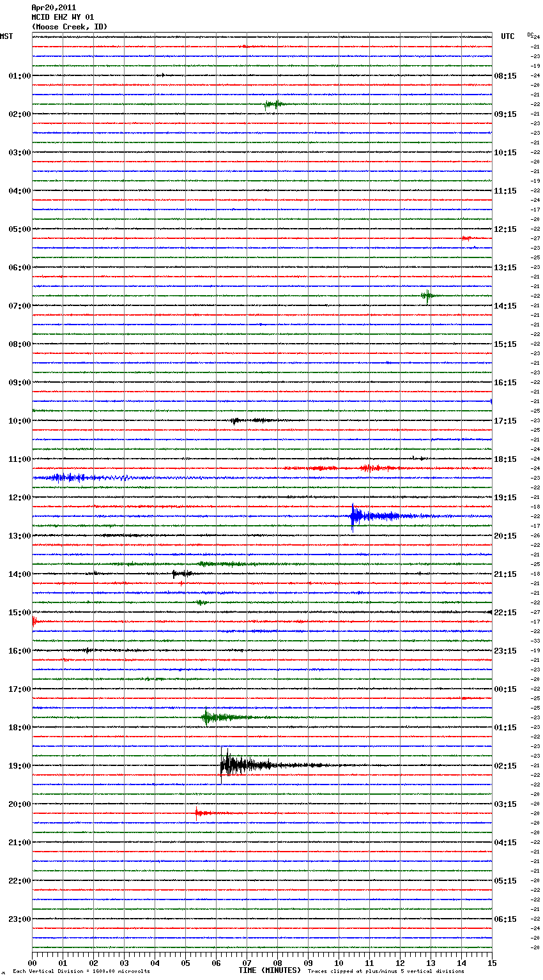Click the 11:00 MST hour label

(x=20, y=459)
